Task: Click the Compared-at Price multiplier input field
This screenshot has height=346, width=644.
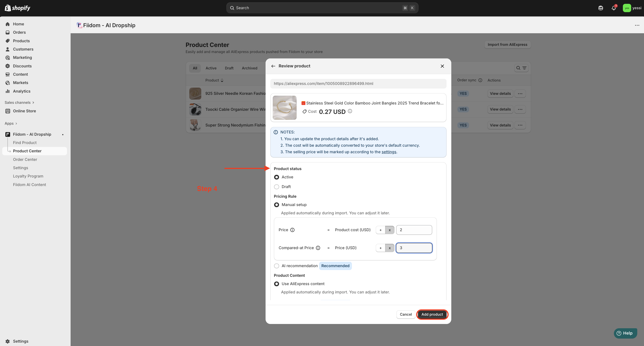Action: click(414, 248)
